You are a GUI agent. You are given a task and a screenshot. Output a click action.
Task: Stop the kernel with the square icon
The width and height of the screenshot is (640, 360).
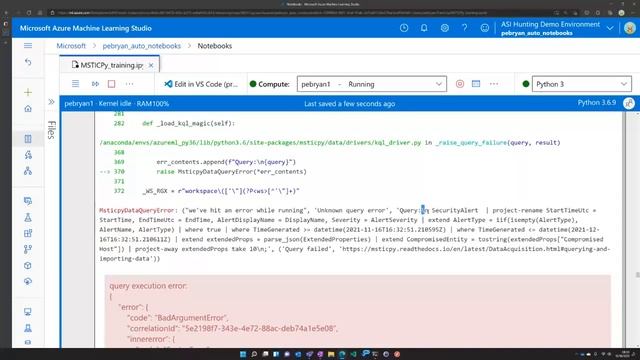pos(111,84)
